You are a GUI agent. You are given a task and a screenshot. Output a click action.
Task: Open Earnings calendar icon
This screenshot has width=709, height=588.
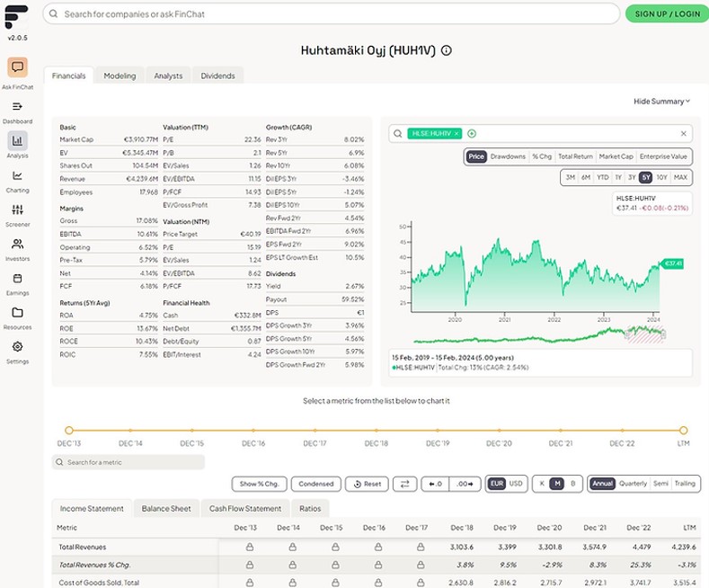(17, 278)
